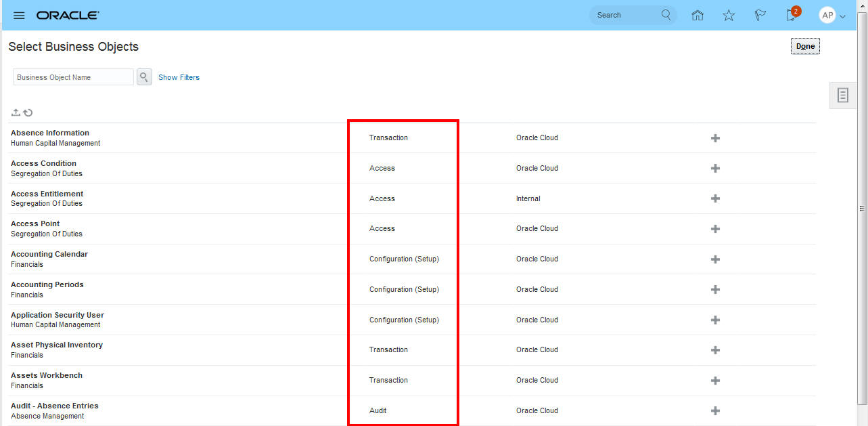
Task: Click the magnifier in the top search bar
Action: click(x=666, y=15)
